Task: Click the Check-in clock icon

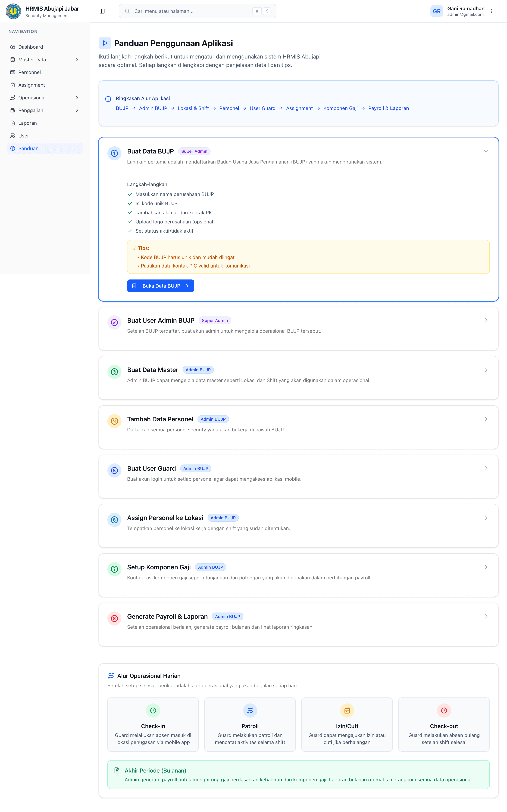Action: click(x=153, y=710)
